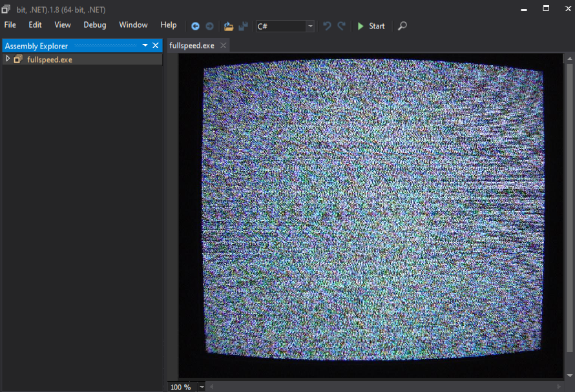Screen dimensions: 575x392
Task: Click the vertical scrollbar thumb
Action: tap(569, 207)
